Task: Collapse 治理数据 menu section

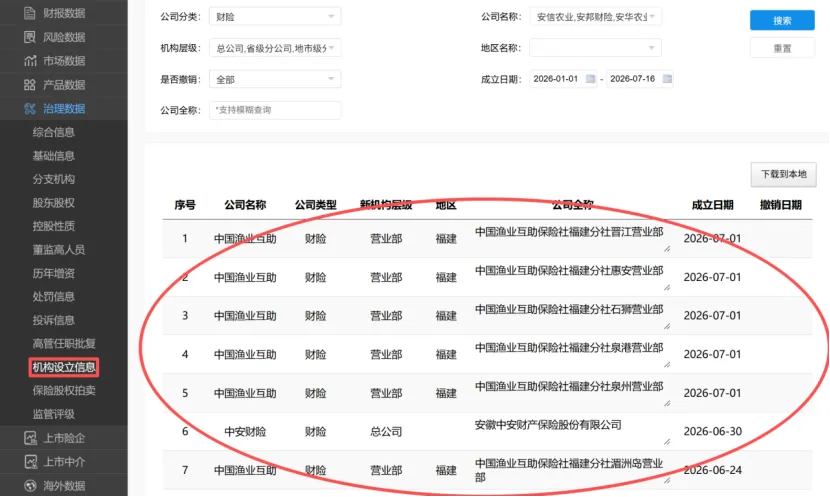Action: point(64,109)
